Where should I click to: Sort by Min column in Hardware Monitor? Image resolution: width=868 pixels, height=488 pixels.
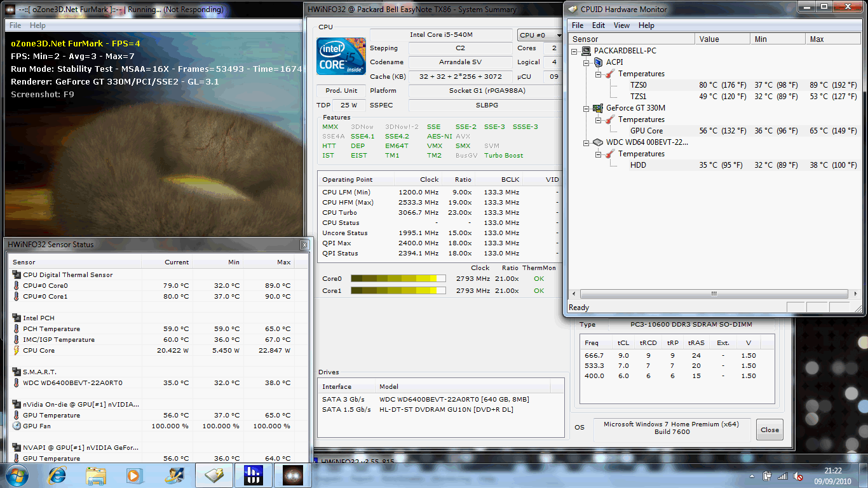pos(778,39)
